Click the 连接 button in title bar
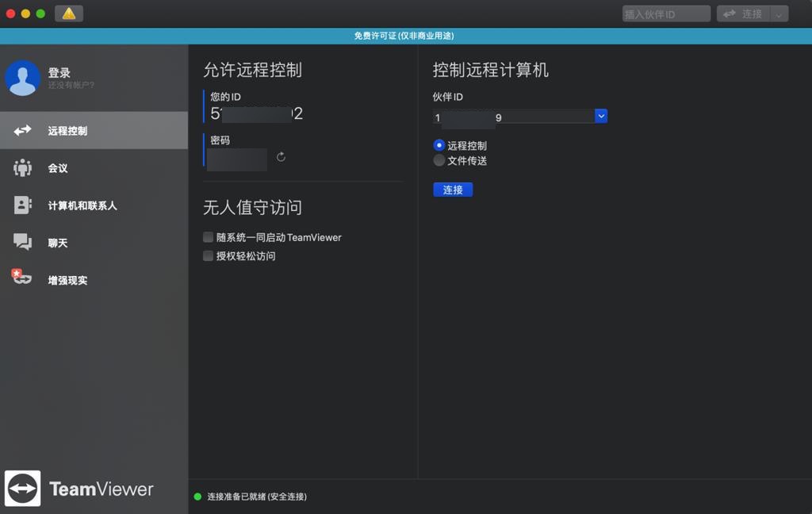Image resolution: width=812 pixels, height=514 pixels. coord(743,14)
